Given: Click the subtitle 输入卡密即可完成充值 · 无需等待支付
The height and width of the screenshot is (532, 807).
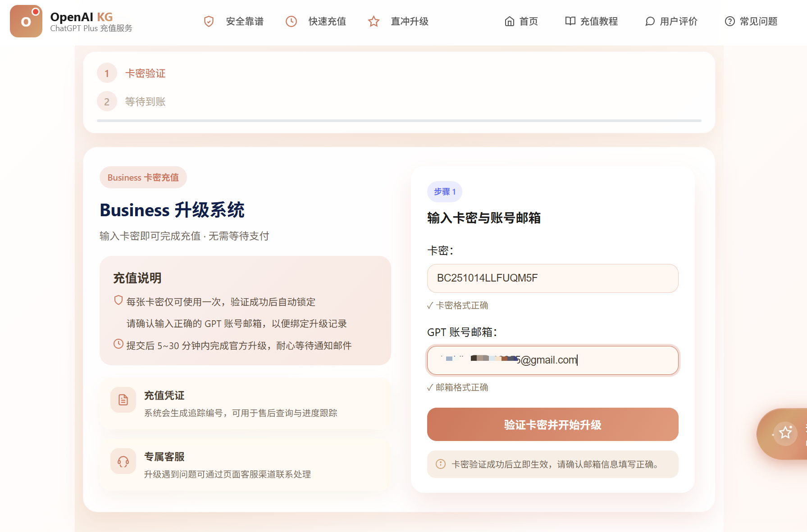Looking at the screenshot, I should [x=184, y=236].
